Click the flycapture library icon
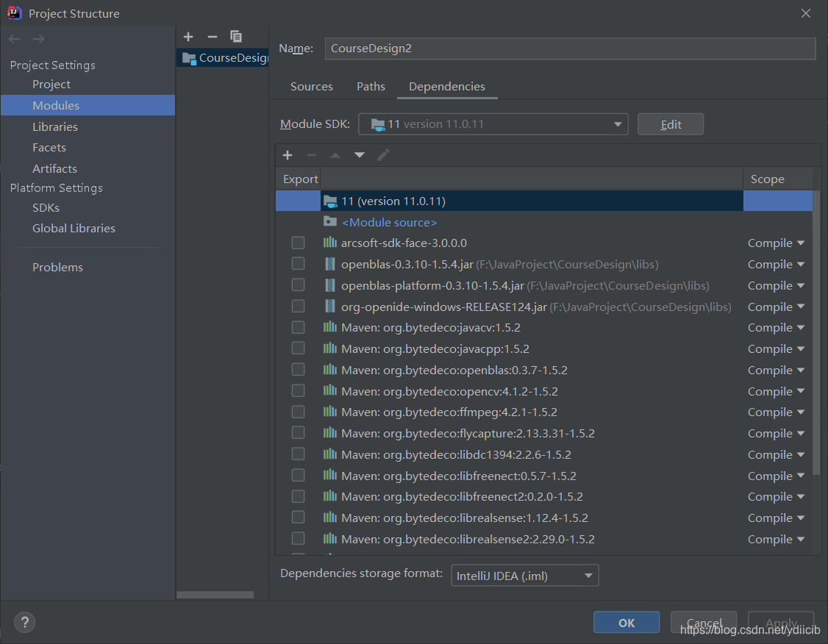The image size is (828, 644). tap(330, 433)
